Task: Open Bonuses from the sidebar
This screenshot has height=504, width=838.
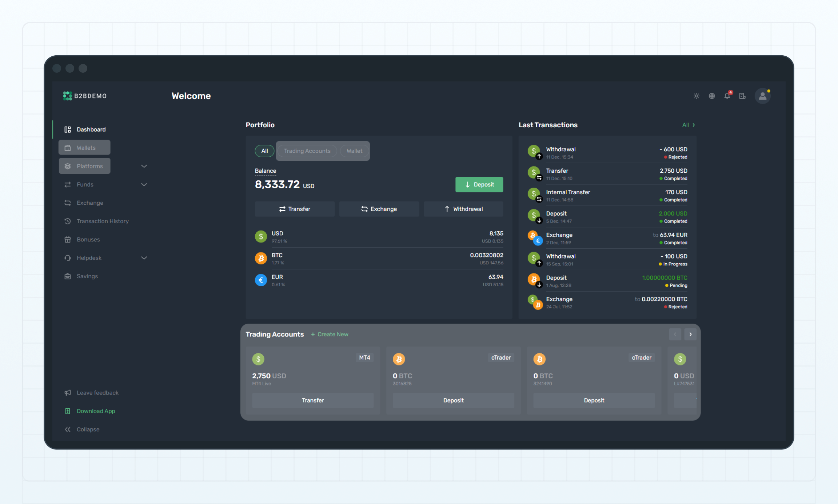Action: tap(88, 239)
